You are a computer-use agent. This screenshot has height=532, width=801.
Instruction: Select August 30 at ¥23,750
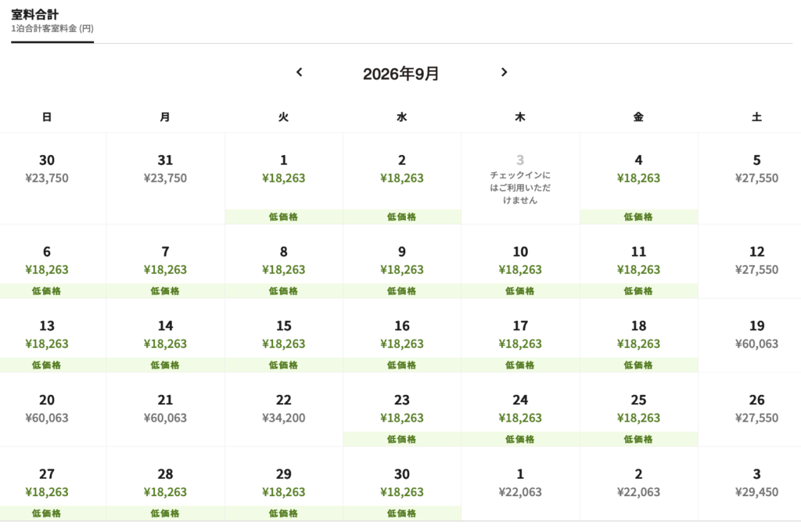(47, 169)
